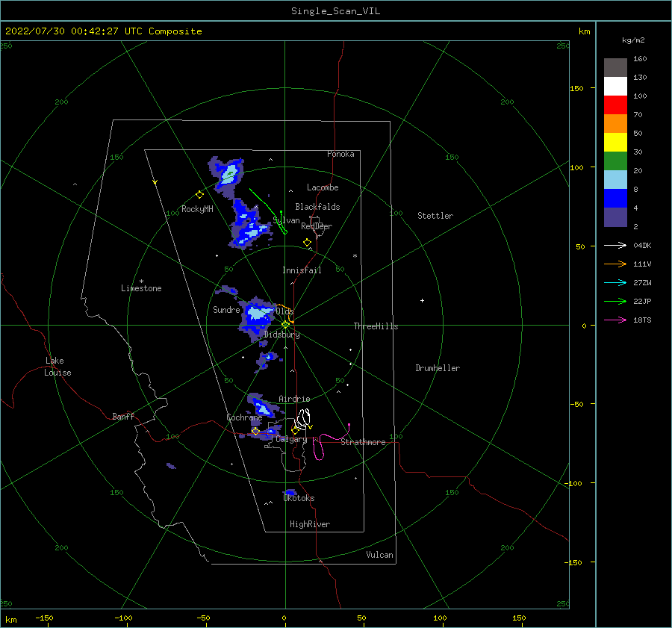Image resolution: width=672 pixels, height=628 pixels.
Task: Click the RedDeer city label
Action: click(317, 226)
